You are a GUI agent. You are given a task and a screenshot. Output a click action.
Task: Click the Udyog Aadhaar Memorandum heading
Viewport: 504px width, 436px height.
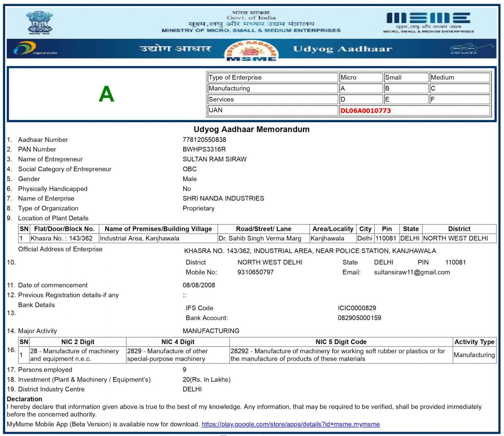tap(251, 129)
